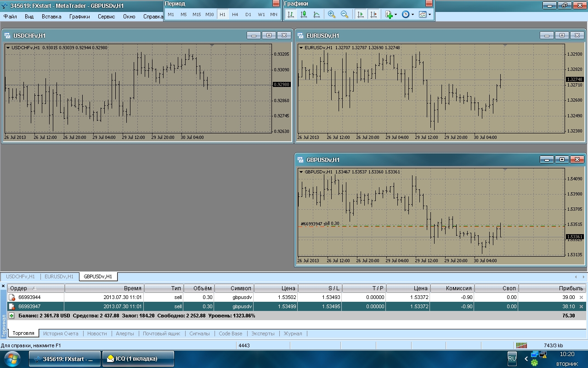Viewport: 588px width, 368px height.
Task: Sort orders by Комиссия column header
Action: pos(452,288)
